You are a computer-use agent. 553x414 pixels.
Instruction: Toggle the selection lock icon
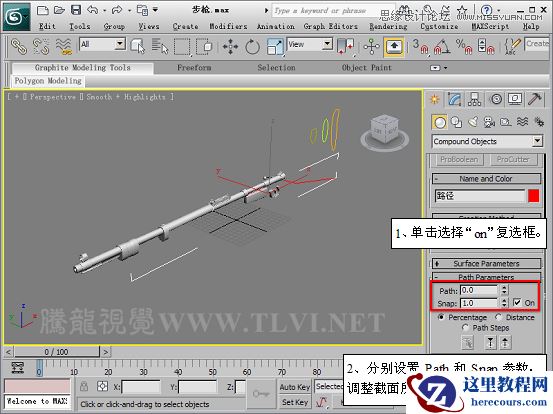point(84,386)
